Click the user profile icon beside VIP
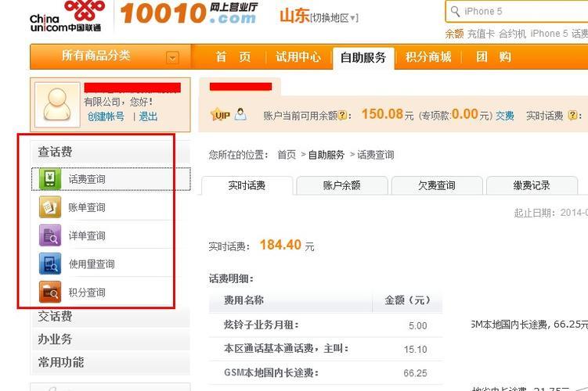This screenshot has width=588, height=391. [240, 114]
